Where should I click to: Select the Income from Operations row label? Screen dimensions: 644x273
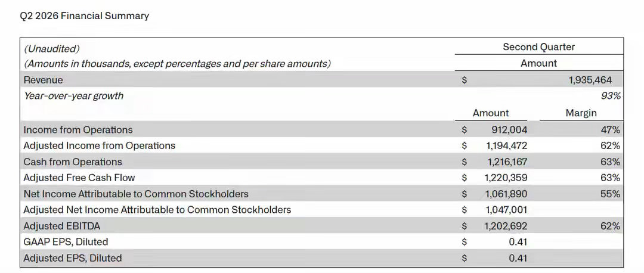point(78,130)
